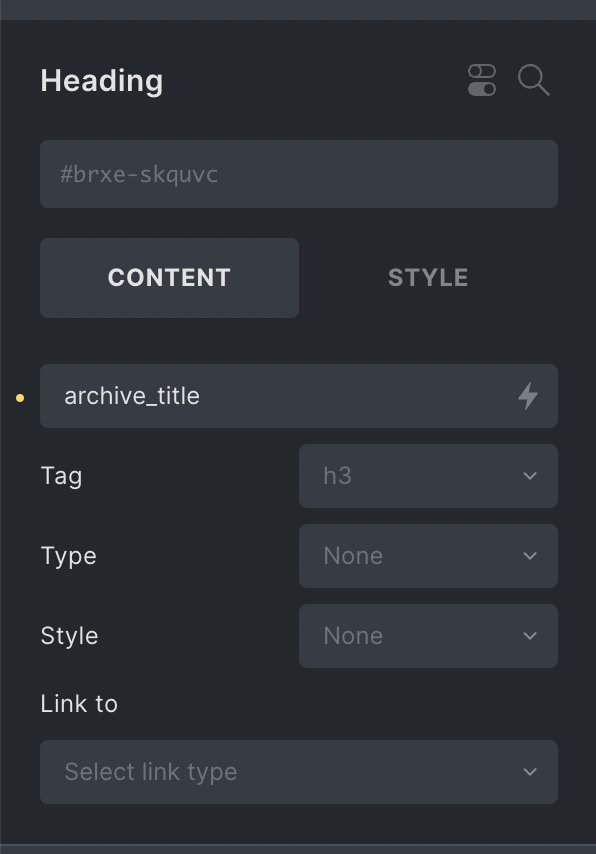Click the #brxe-skquvc ID field
The width and height of the screenshot is (596, 854).
pos(299,174)
